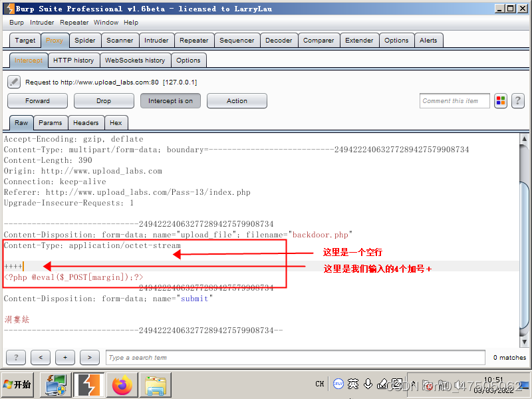Open the highlight color picker icon
This screenshot has height=399, width=532.
coord(501,101)
